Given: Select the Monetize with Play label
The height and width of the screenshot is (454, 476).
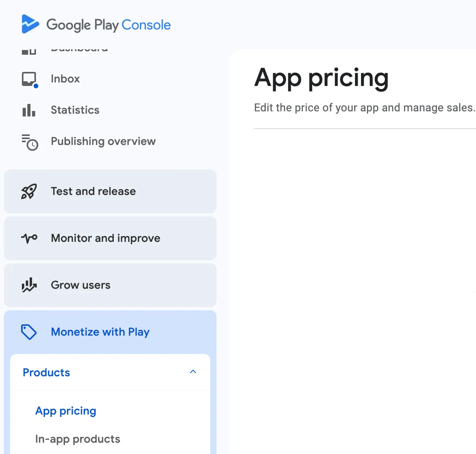Looking at the screenshot, I should tap(100, 332).
